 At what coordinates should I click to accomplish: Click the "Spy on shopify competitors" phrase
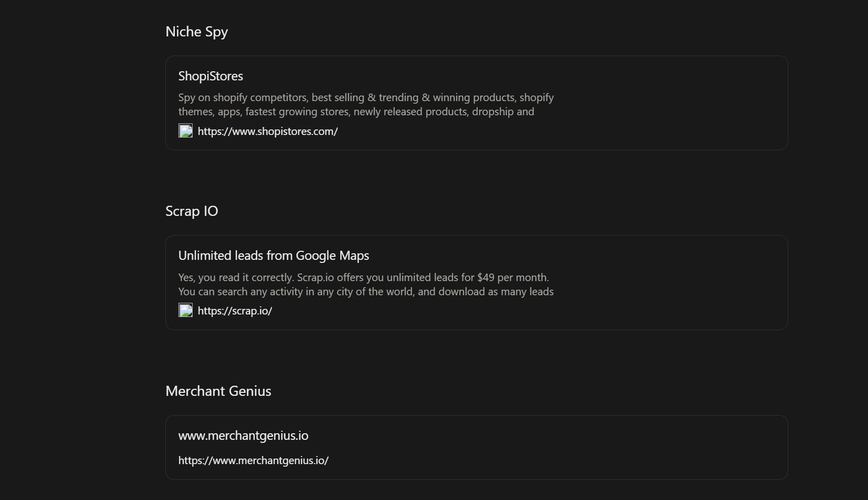point(243,98)
